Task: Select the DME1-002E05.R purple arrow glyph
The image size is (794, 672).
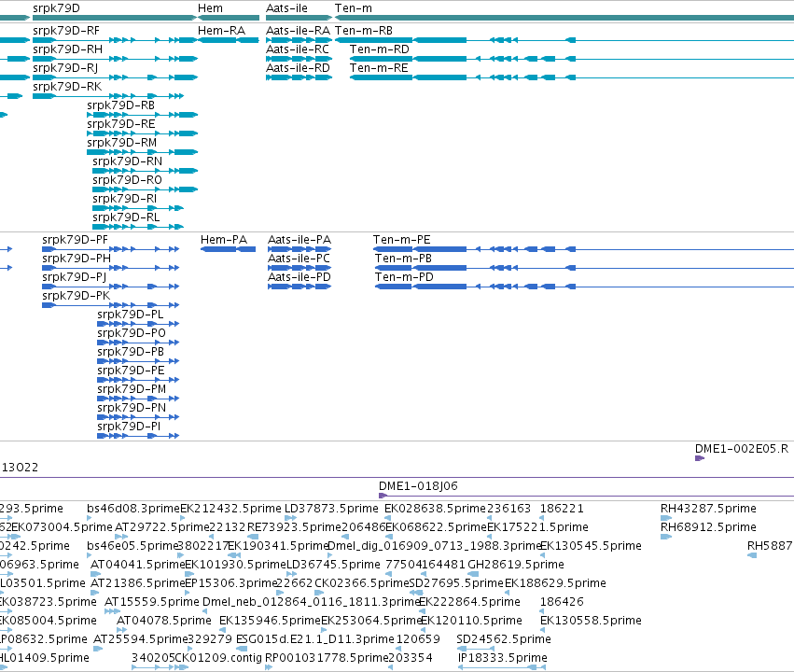Action: (700, 458)
